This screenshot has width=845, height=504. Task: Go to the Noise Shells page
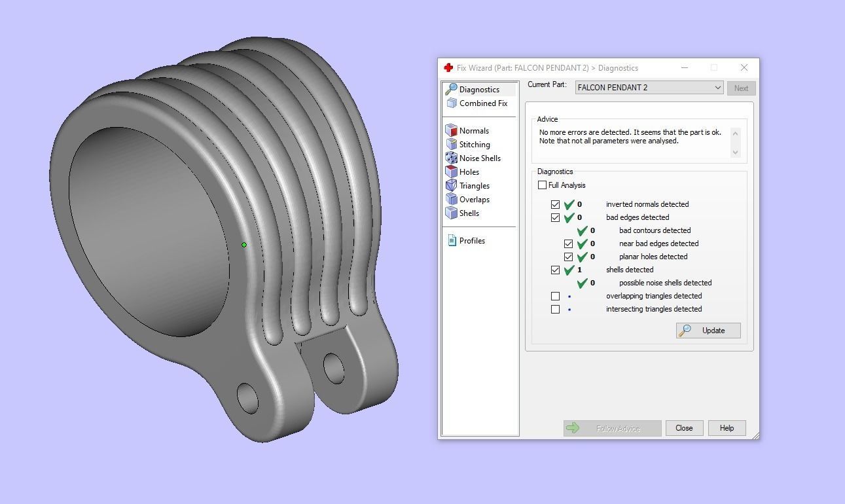pyautogui.click(x=480, y=158)
